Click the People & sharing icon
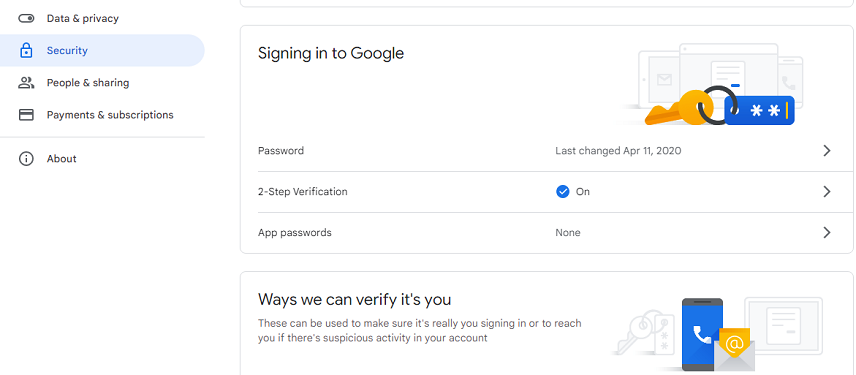This screenshot has width=856, height=375. (x=26, y=83)
